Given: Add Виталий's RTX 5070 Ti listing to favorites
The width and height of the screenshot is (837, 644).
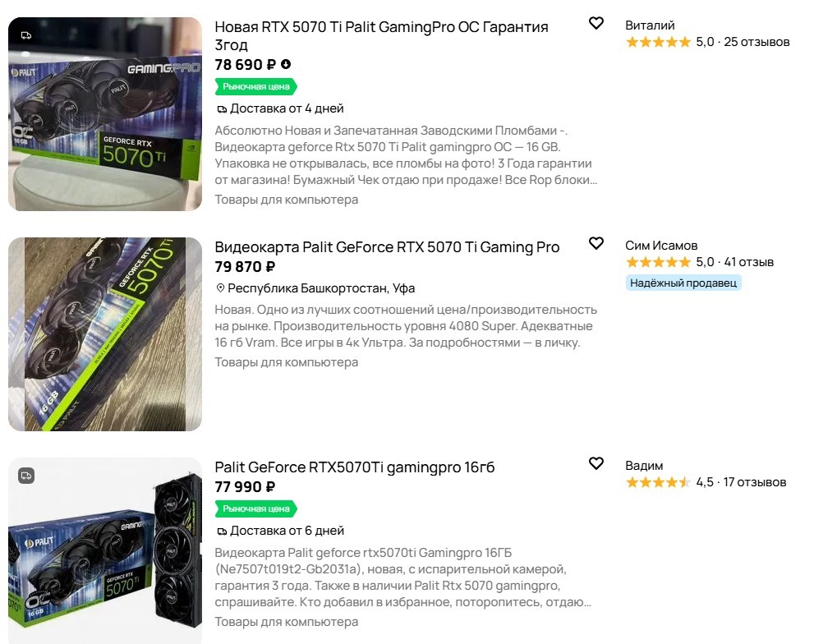Looking at the screenshot, I should pyautogui.click(x=596, y=24).
